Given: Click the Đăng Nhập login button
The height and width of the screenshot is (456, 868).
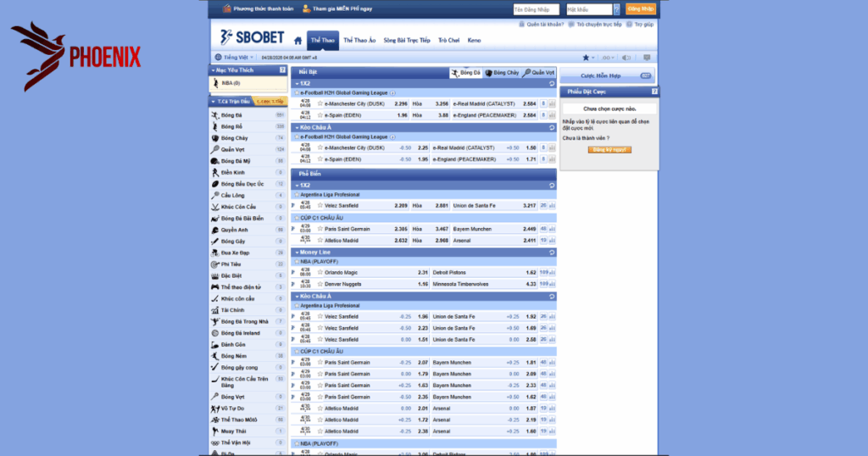Looking at the screenshot, I should (641, 8).
